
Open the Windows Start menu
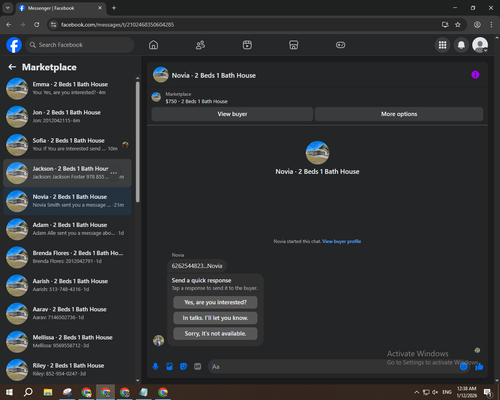click(x=9, y=392)
